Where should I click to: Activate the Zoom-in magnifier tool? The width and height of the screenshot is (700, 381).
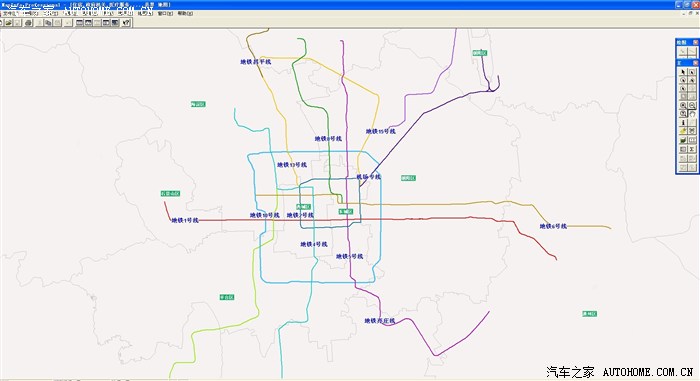683,105
